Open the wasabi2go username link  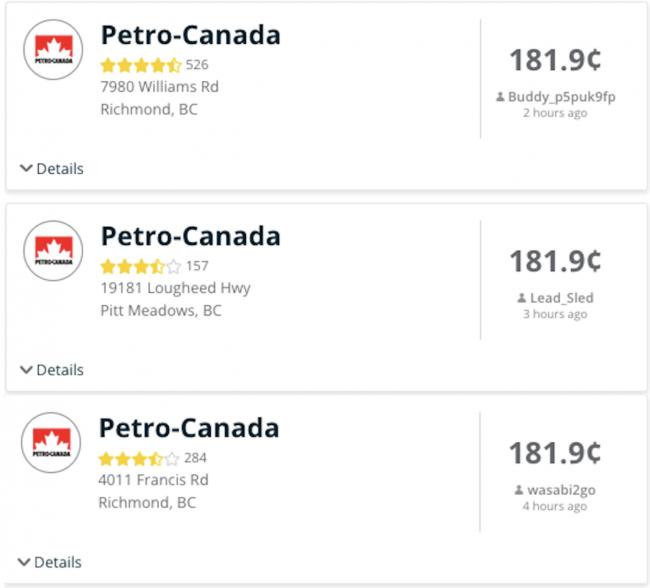coord(561,490)
